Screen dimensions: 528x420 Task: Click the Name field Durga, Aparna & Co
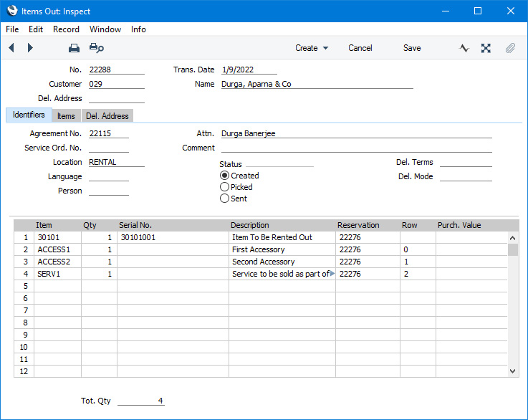[x=317, y=84]
